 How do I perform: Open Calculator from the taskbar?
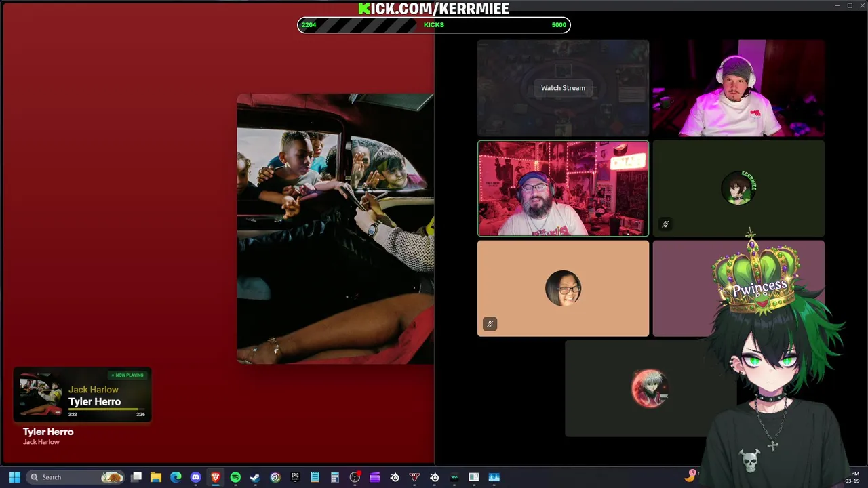pyautogui.click(x=334, y=477)
